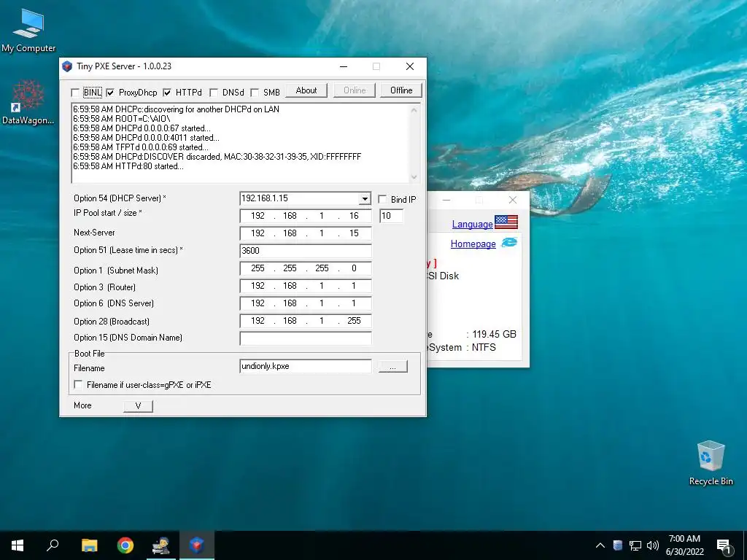Viewport: 747px width, 560px height.
Task: Open the Homepage link in background window
Action: pos(473,244)
